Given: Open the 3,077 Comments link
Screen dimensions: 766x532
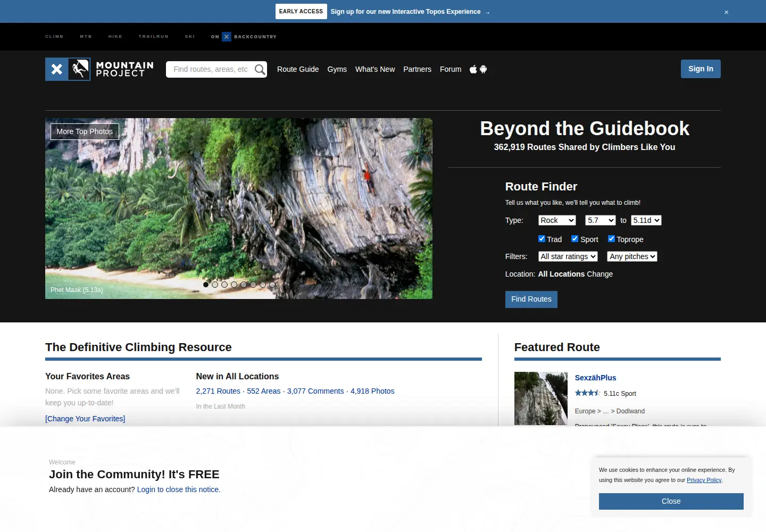Looking at the screenshot, I should (315, 391).
